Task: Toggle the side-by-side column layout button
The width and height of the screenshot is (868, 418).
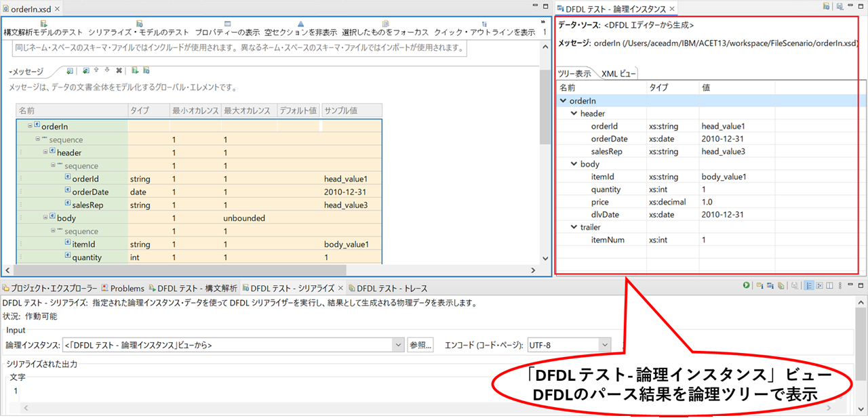Action: coord(829,286)
